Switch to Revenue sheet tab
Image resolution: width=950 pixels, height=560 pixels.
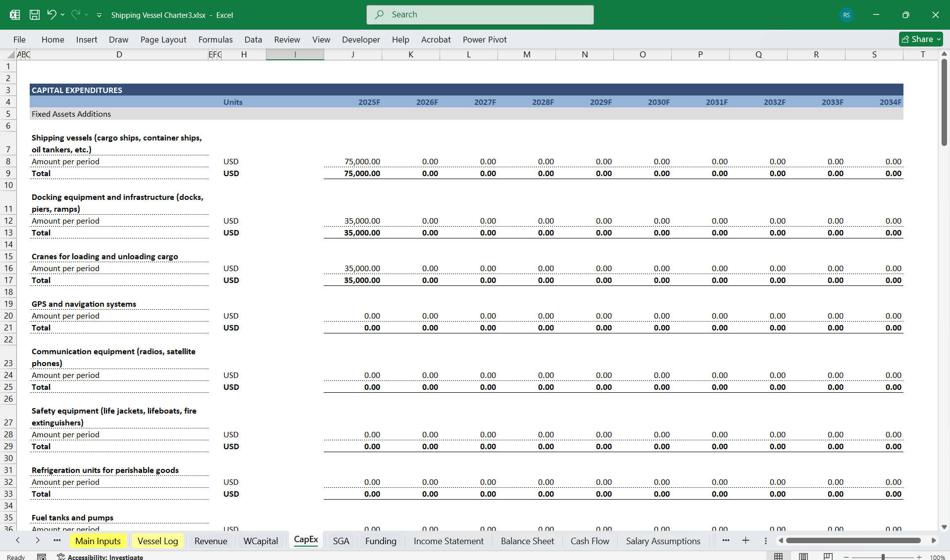pyautogui.click(x=211, y=541)
